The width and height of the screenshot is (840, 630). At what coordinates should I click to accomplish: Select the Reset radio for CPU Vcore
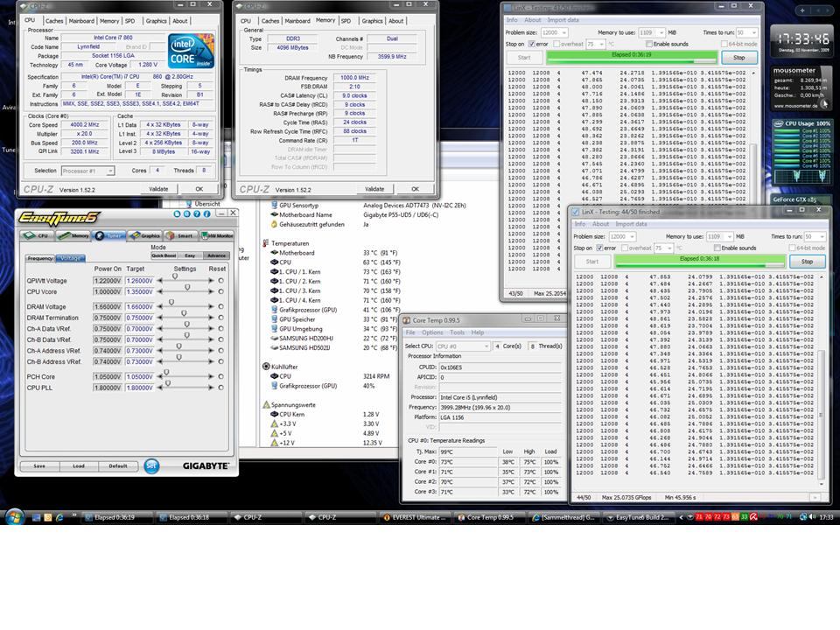click(220, 292)
